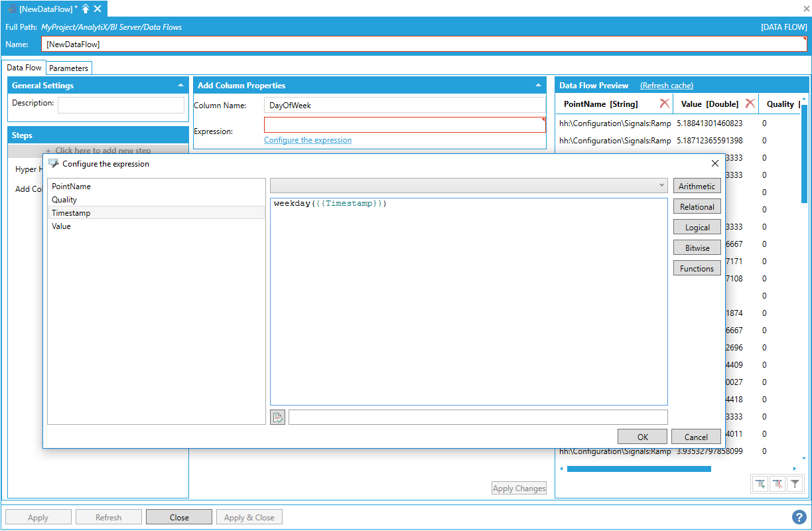812x531 pixels.
Task: Collapse the General Settings panel
Action: click(181, 86)
